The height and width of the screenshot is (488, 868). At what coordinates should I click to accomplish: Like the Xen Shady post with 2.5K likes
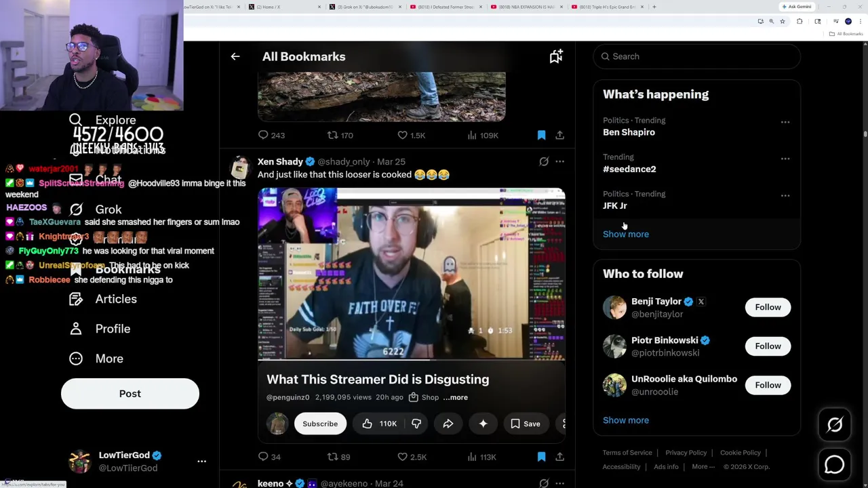pyautogui.click(x=412, y=457)
